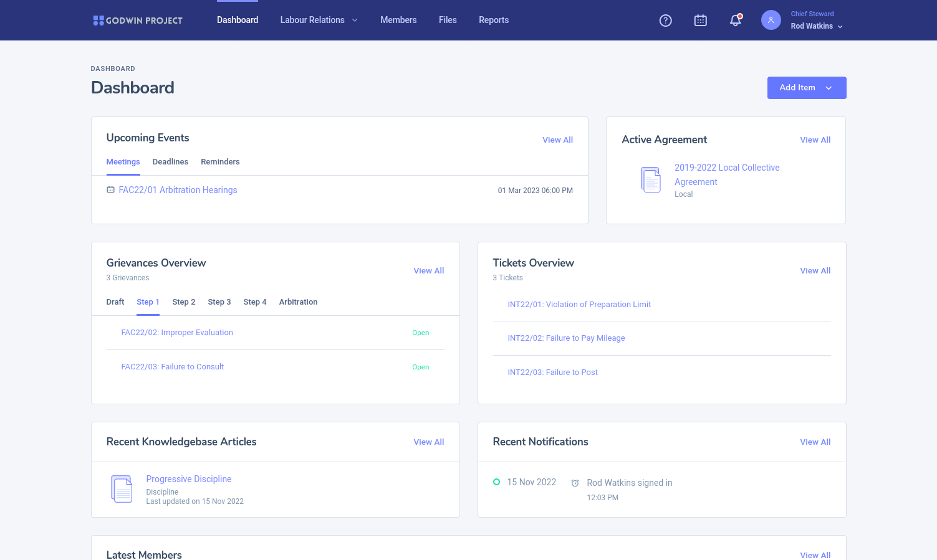Screen dimensions: 937x560
Task: Switch to the Reminders tab
Action: pos(220,162)
